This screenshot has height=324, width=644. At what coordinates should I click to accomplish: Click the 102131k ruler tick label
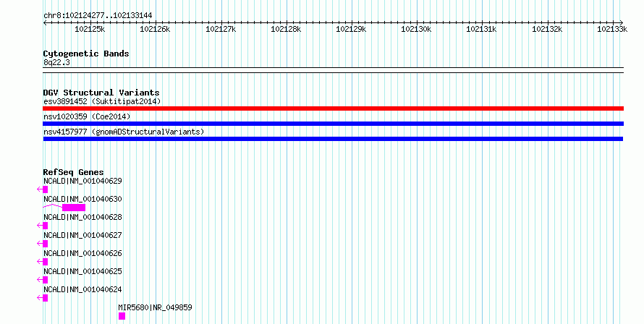(481, 29)
